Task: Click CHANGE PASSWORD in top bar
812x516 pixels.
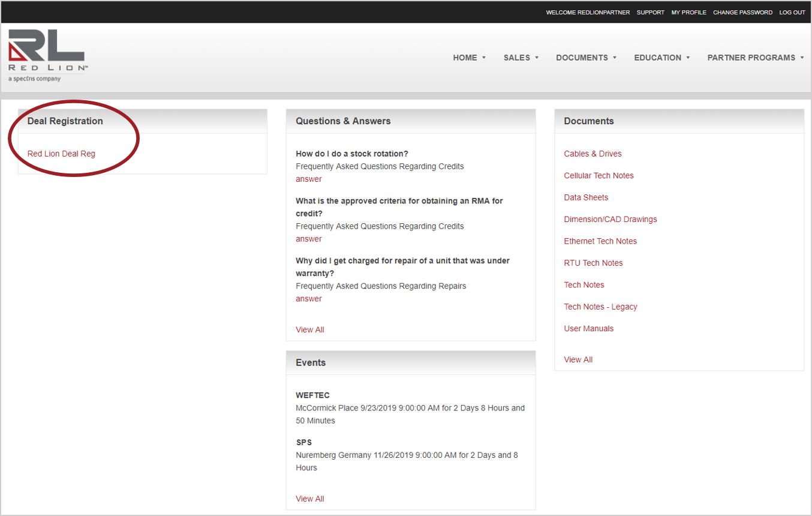Action: coord(742,13)
